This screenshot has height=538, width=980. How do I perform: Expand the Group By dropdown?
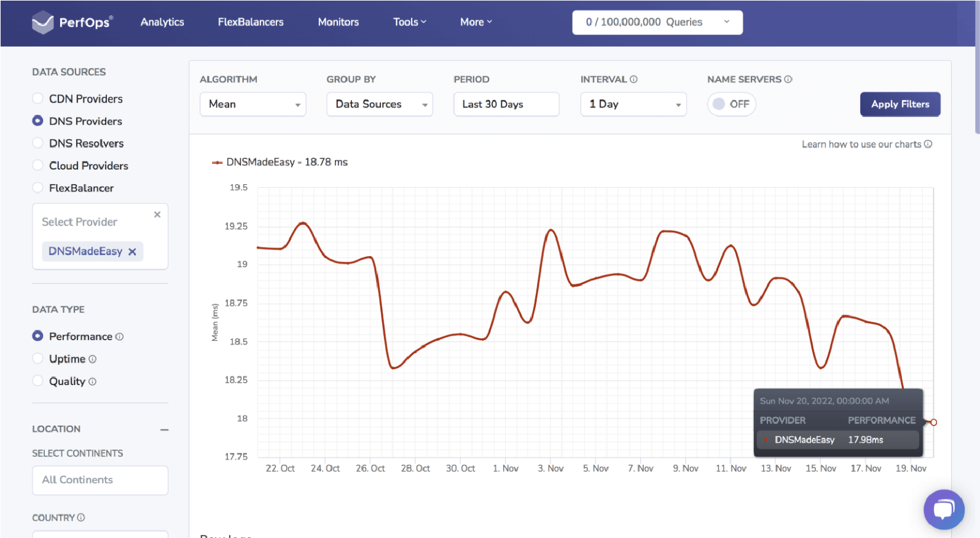pos(379,104)
